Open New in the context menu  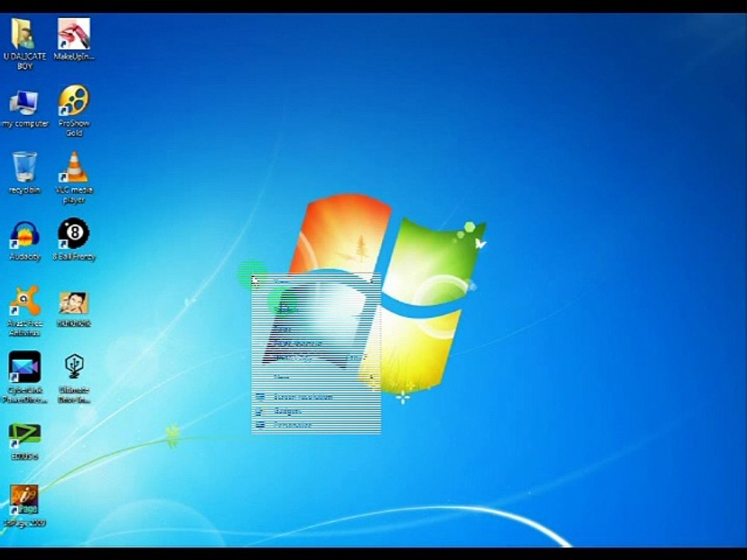pyautogui.click(x=317, y=376)
